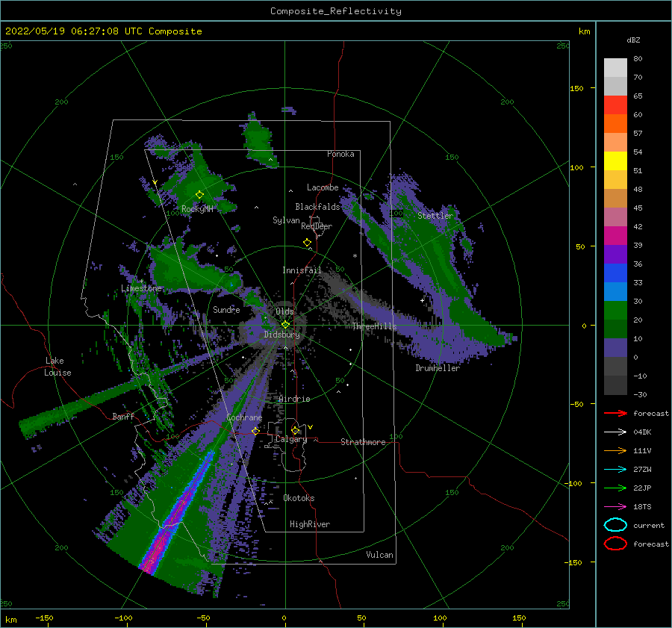Click the Innisfail label

(x=302, y=270)
